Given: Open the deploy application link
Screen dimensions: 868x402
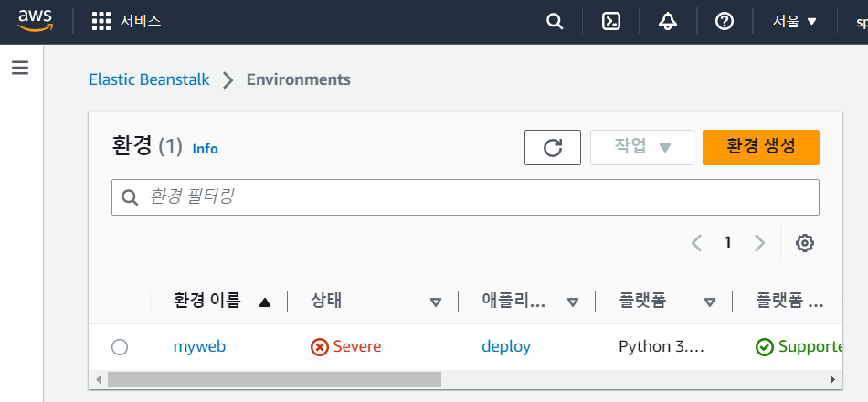Looking at the screenshot, I should click(506, 346).
